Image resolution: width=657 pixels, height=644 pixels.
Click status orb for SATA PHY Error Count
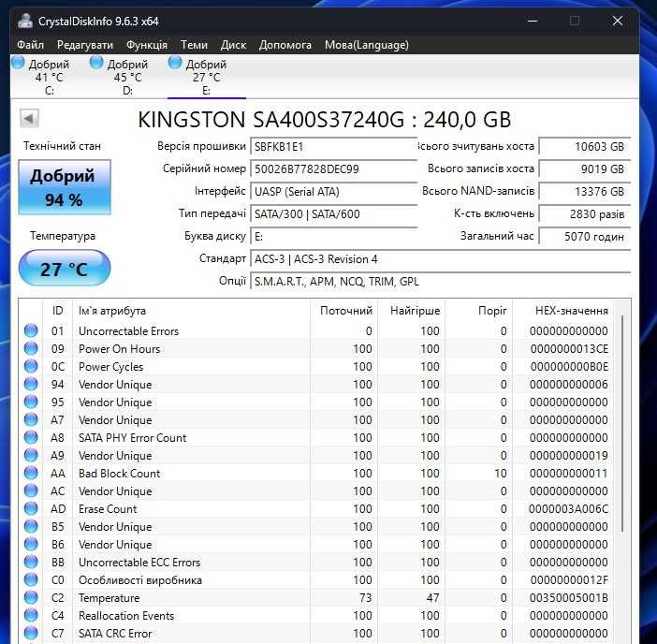[31, 437]
